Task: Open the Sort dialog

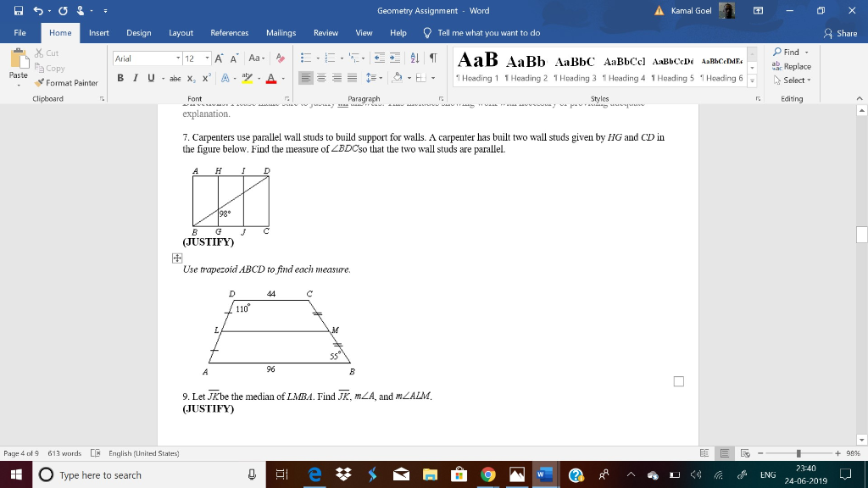Action: 414,58
